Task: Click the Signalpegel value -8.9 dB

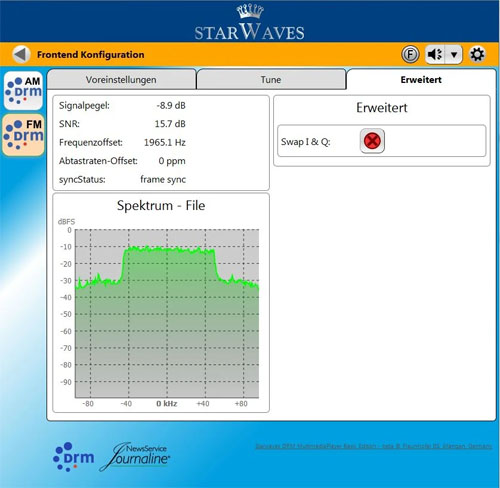Action: (171, 106)
